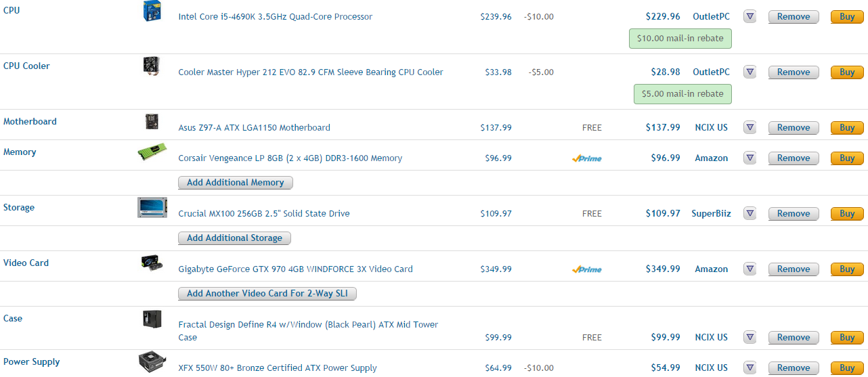Click the Fractal Design case image
This screenshot has width=868, height=377.
coord(152,319)
